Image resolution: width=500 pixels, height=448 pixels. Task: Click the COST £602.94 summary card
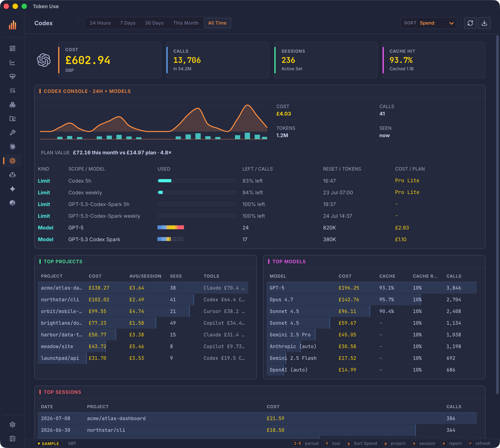point(109,60)
